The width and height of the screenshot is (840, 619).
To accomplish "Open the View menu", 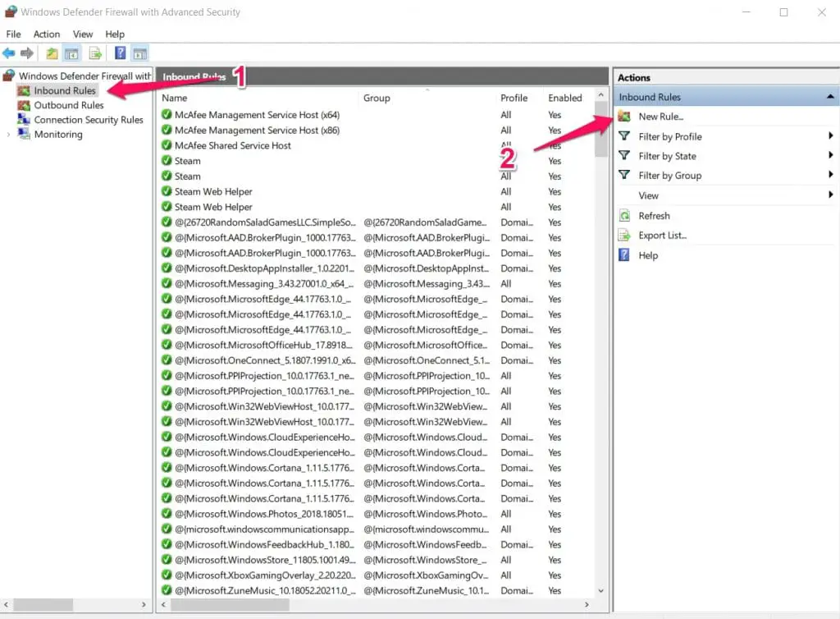I will (82, 34).
